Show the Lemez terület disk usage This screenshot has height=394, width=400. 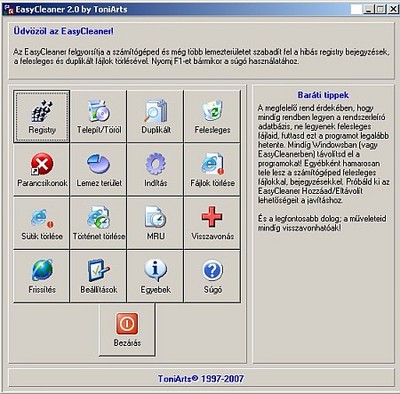point(99,170)
